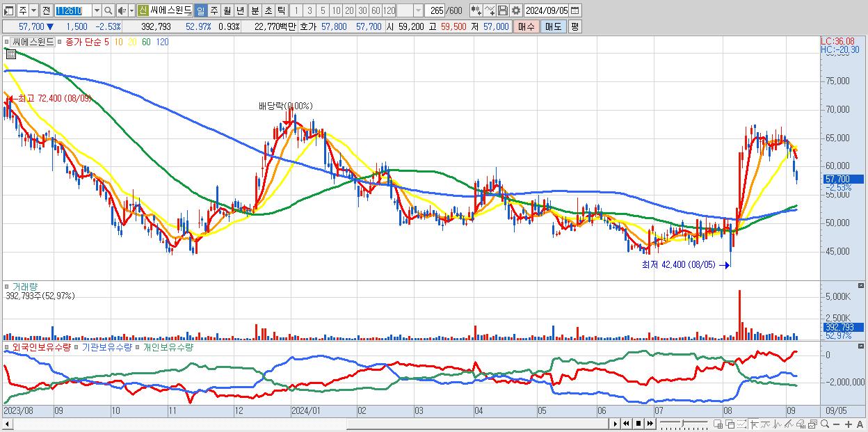Screen dimensions: 868x432
Task: Select the 60 interval button
Action: [376, 10]
